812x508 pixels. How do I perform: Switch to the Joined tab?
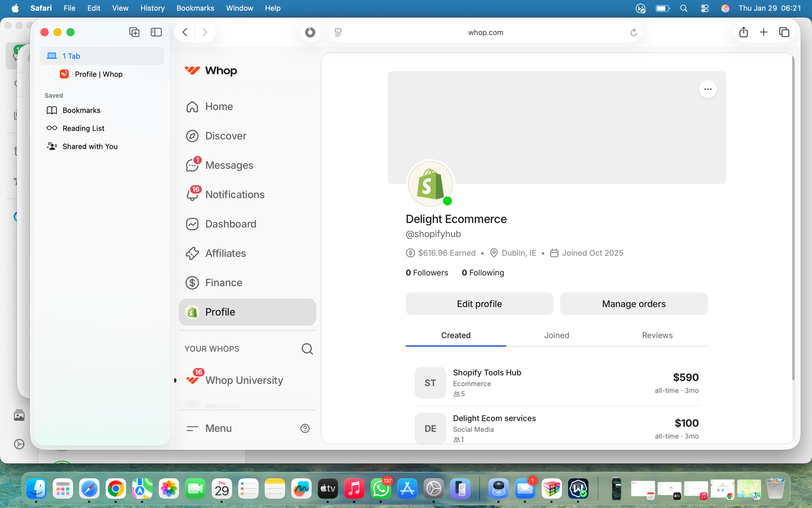point(556,335)
